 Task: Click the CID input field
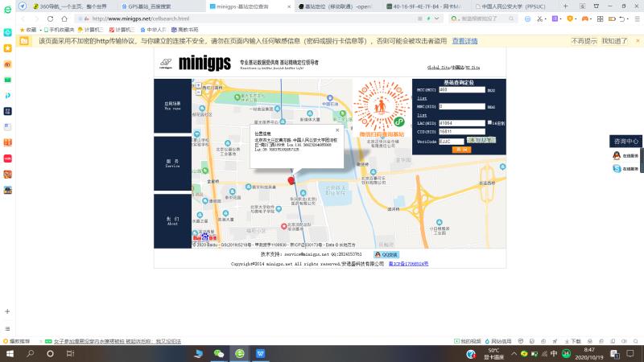coord(461,132)
